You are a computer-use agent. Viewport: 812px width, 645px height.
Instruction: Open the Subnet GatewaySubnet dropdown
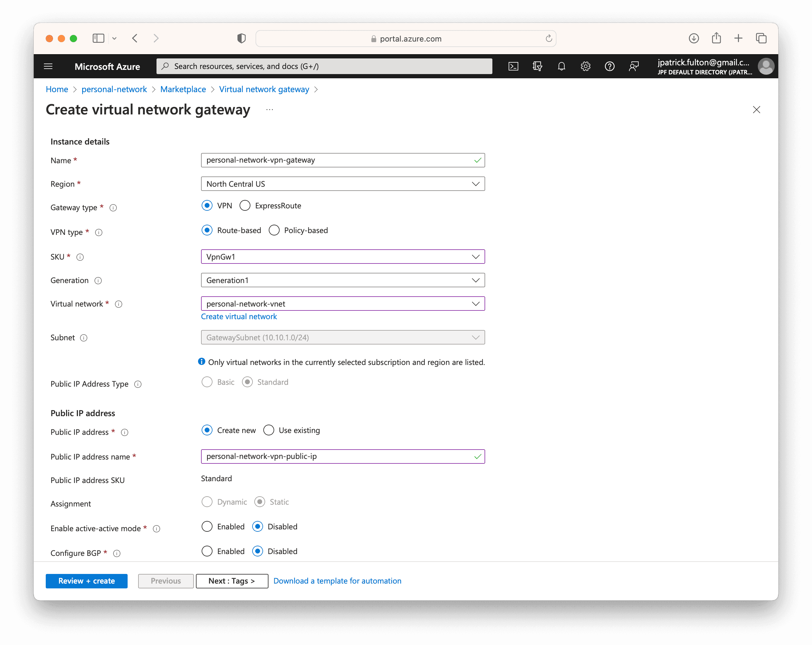click(343, 338)
